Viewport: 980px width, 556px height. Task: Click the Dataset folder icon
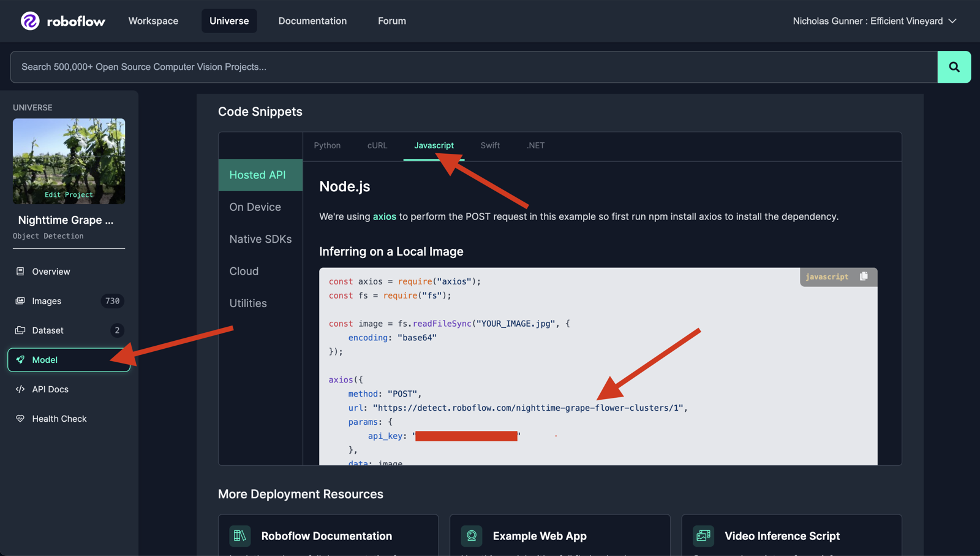coord(20,330)
